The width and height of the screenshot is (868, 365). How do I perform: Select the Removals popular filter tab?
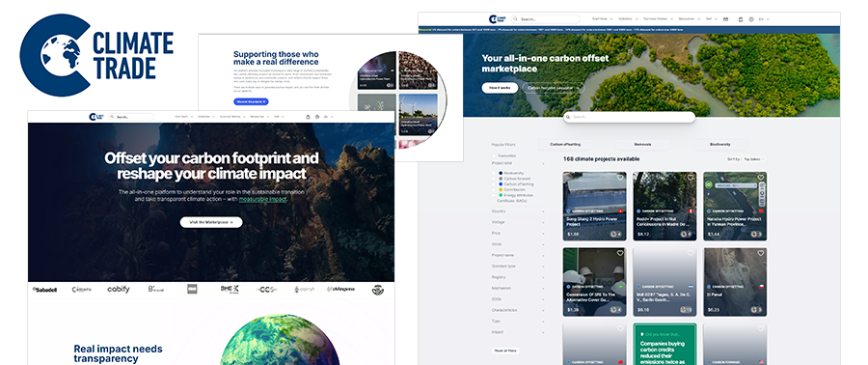pos(642,144)
